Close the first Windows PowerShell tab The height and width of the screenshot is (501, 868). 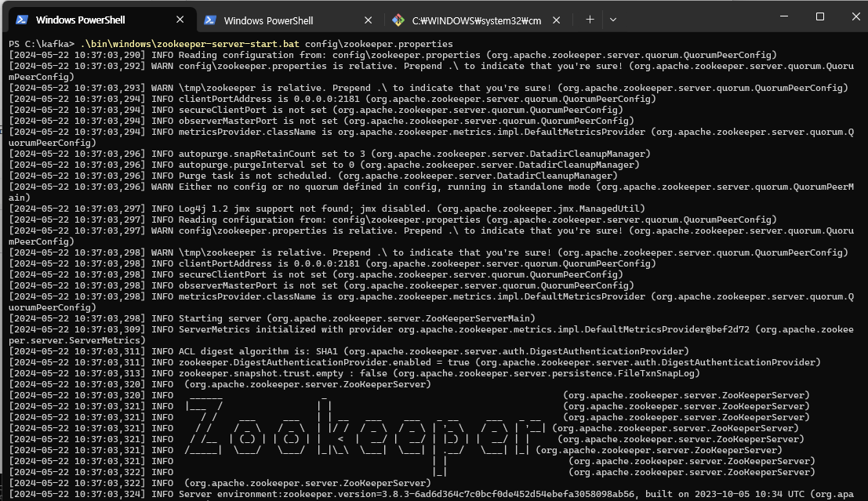pyautogui.click(x=180, y=20)
